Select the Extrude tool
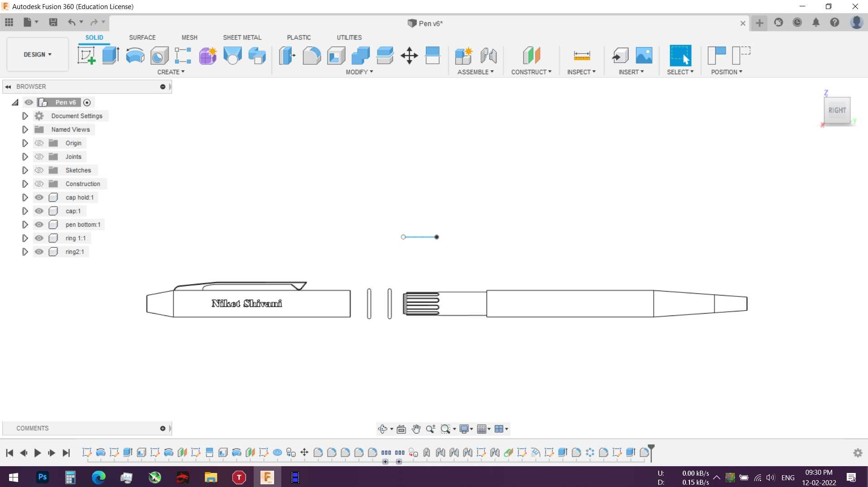868x487 pixels. click(111, 56)
